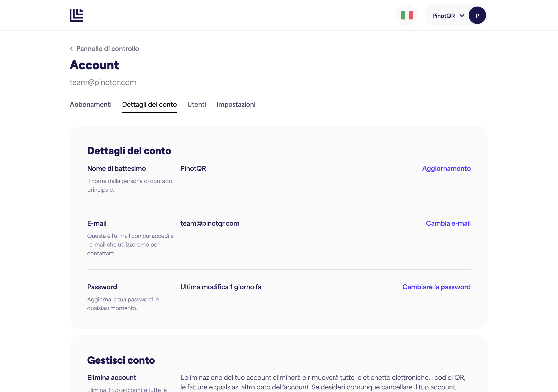Viewport: 558px width, 392px height.
Task: Select the Dettagli del conto tab
Action: [x=150, y=105]
